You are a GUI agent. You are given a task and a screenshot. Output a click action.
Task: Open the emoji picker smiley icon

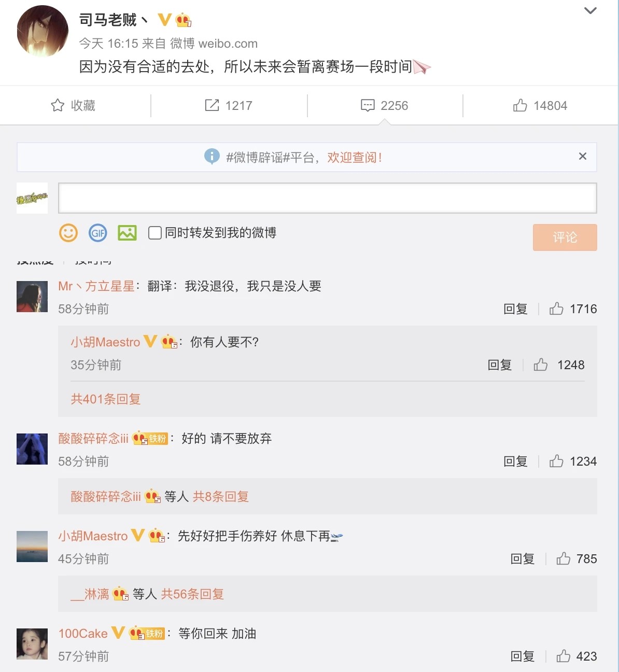tap(68, 233)
